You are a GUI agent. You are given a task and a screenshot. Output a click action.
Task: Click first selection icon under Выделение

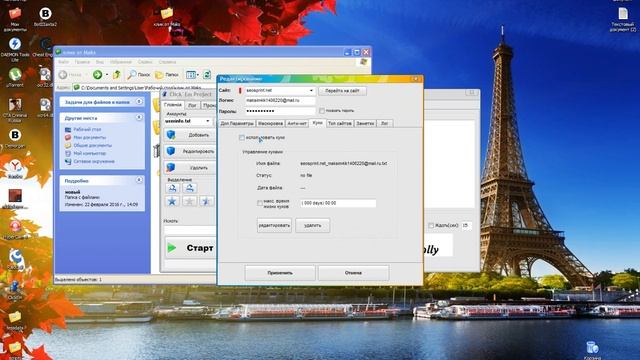pos(173,188)
